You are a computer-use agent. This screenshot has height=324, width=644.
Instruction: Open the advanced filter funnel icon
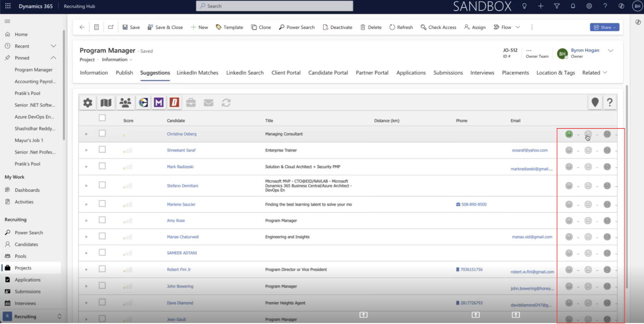557,6
